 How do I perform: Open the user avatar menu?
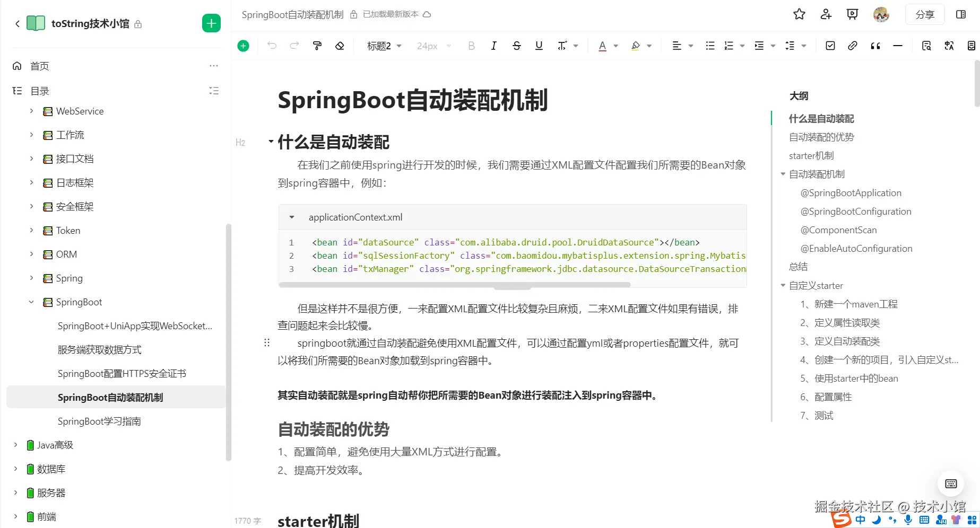tap(881, 14)
